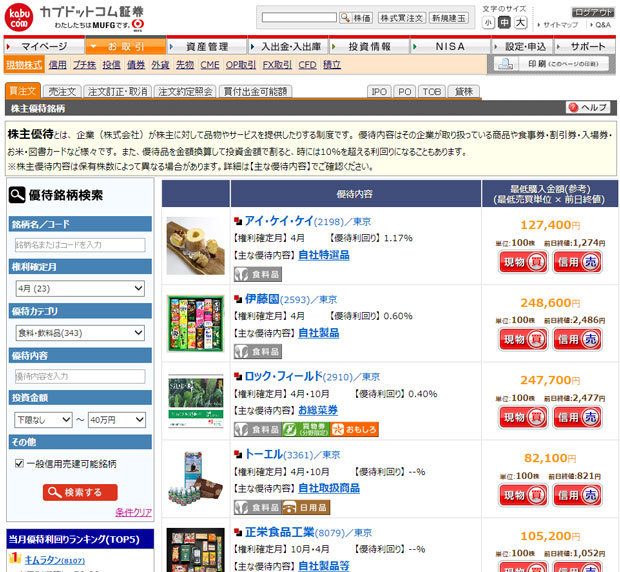This screenshot has height=572, width=620.
Task: Click トーエル product thumbnail
Action: coord(195,479)
